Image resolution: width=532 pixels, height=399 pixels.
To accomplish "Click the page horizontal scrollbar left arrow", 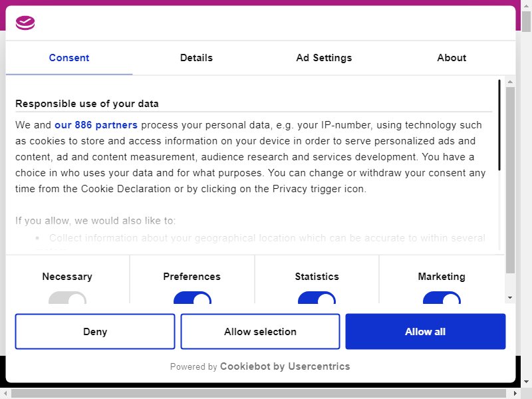I will point(5,394).
